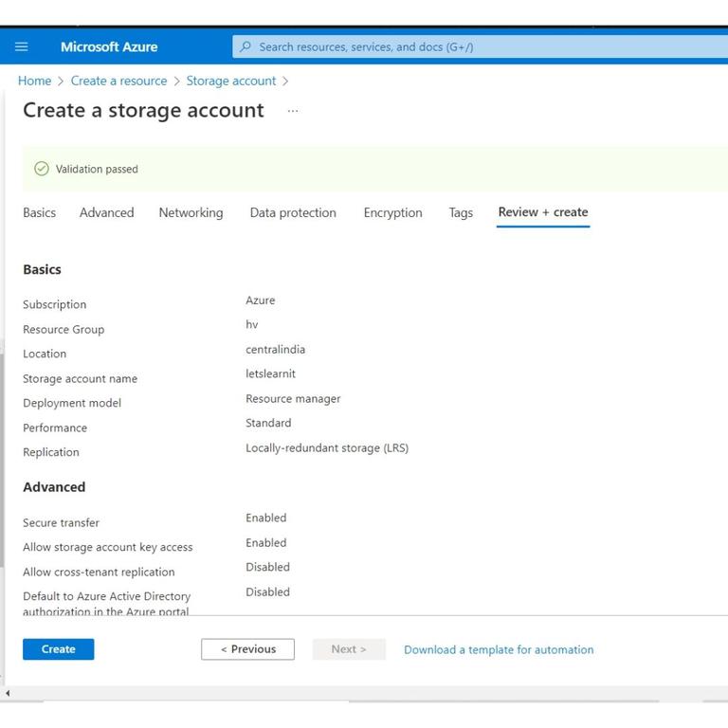Open the Tags tab
The image size is (728, 728).
click(x=461, y=212)
